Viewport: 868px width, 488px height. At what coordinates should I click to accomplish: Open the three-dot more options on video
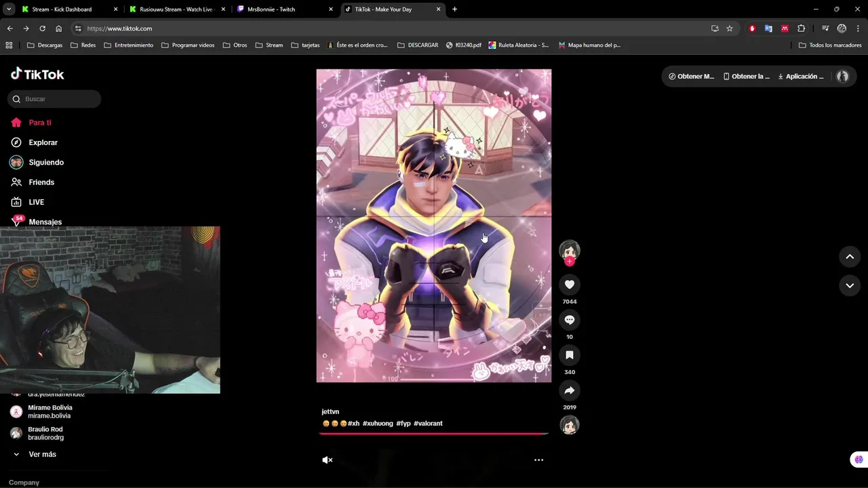(538, 460)
